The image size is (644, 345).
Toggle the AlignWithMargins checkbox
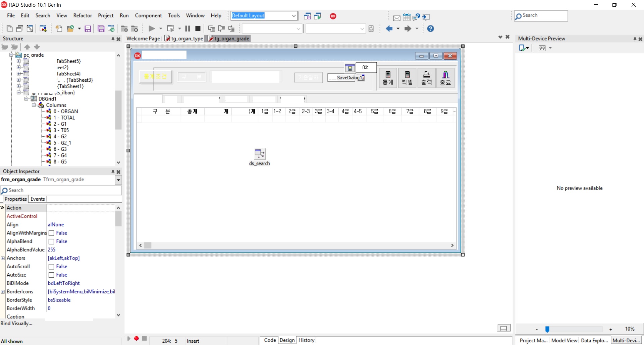coord(51,233)
